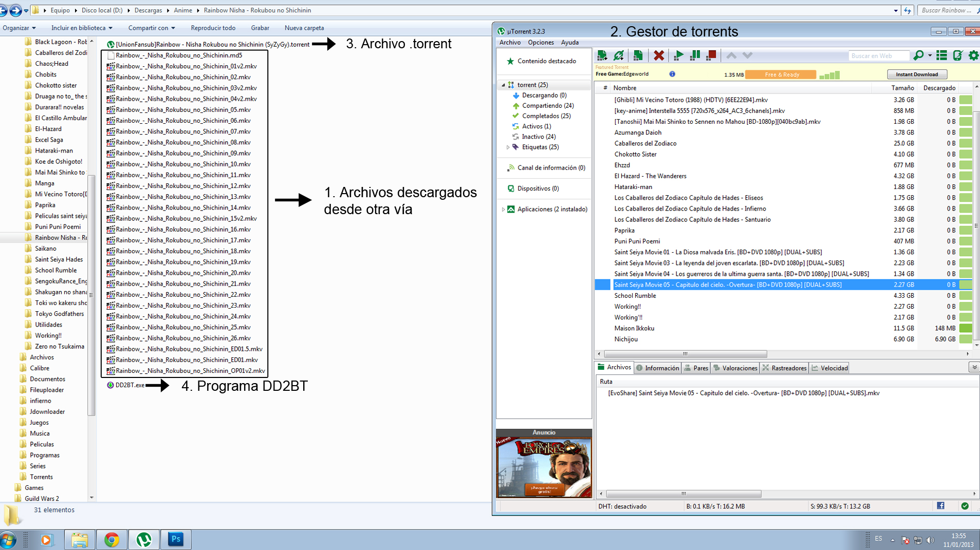Pause the selected torrent
The height and width of the screenshot is (550, 980).
point(695,55)
